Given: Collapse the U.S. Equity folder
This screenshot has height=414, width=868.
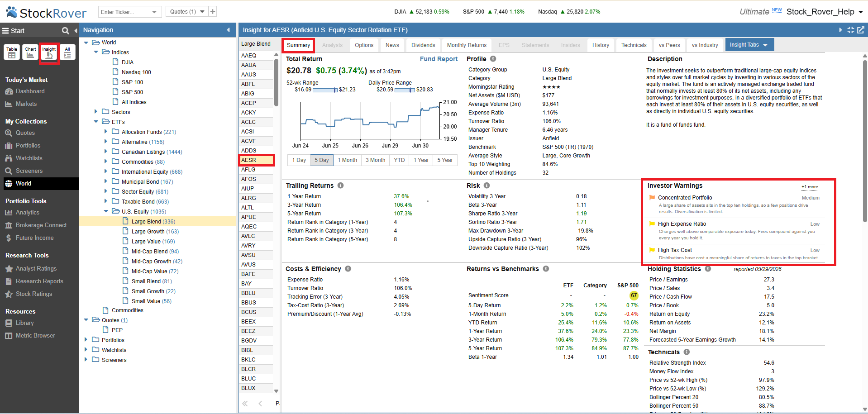Looking at the screenshot, I should tap(106, 211).
